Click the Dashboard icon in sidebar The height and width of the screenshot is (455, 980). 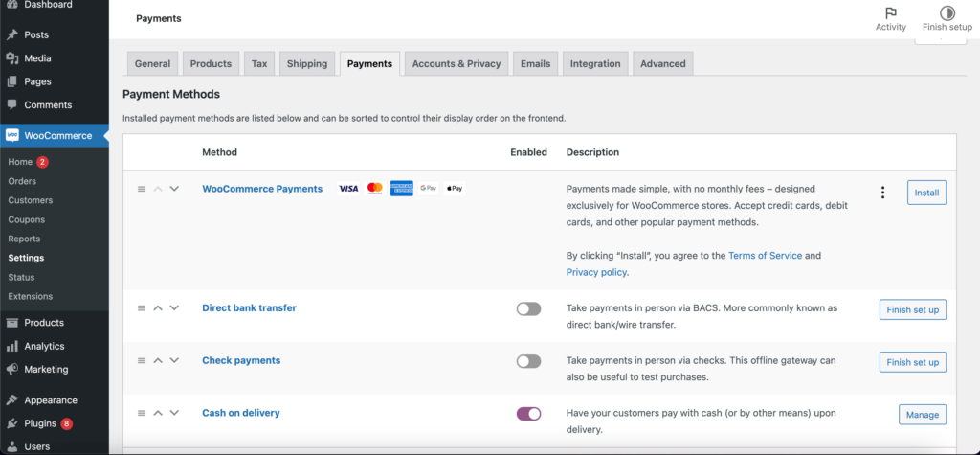click(x=11, y=5)
